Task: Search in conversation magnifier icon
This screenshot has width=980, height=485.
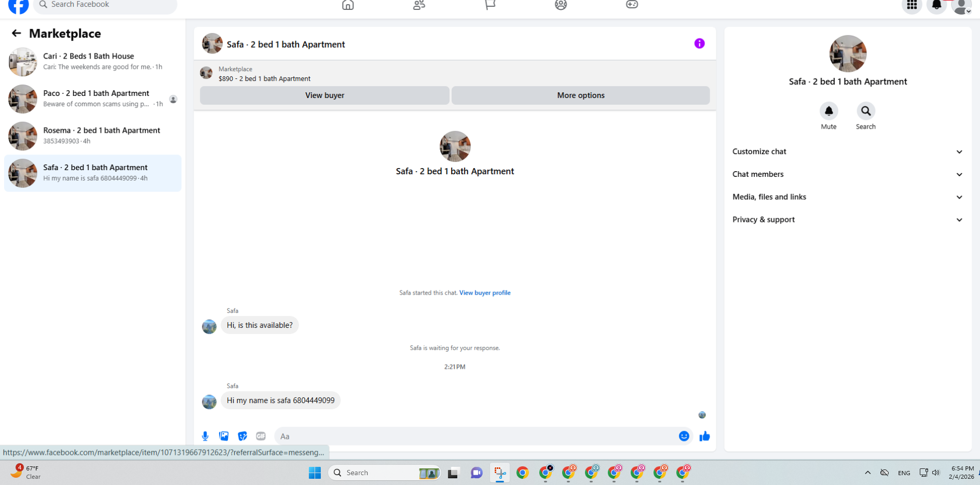Action: coord(866,111)
